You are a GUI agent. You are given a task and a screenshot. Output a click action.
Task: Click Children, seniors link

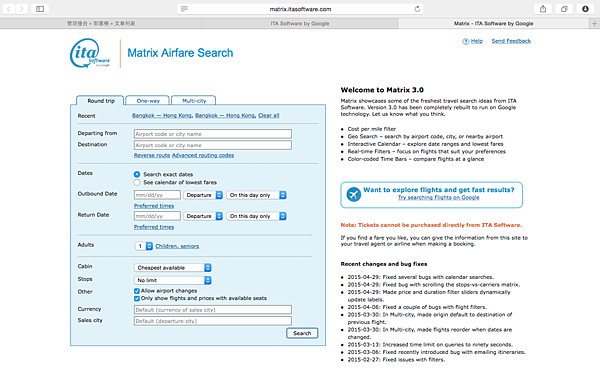[177, 246]
